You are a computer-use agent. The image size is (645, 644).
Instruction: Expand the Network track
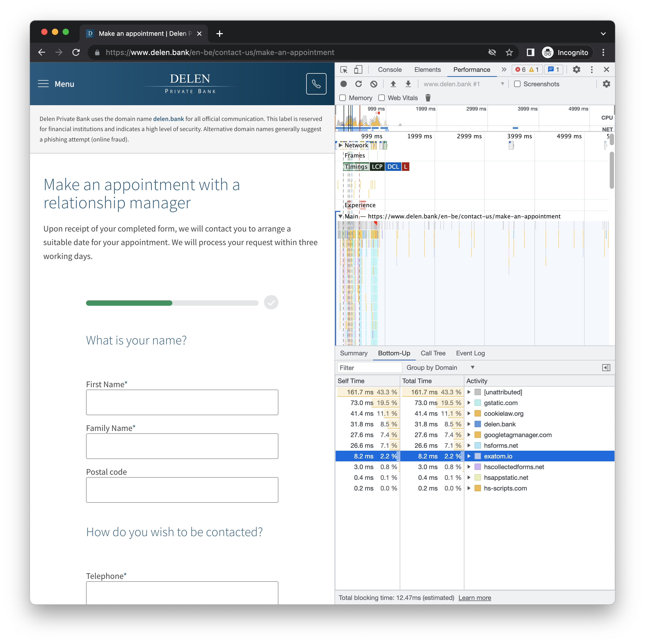(x=340, y=145)
